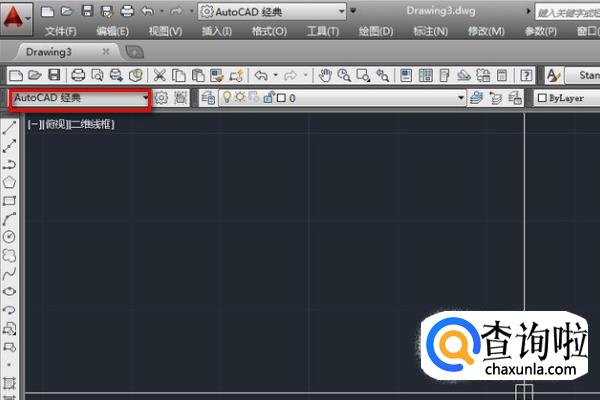Image resolution: width=600 pixels, height=400 pixels.
Task: Click Pan hand tool
Action: tap(325, 75)
